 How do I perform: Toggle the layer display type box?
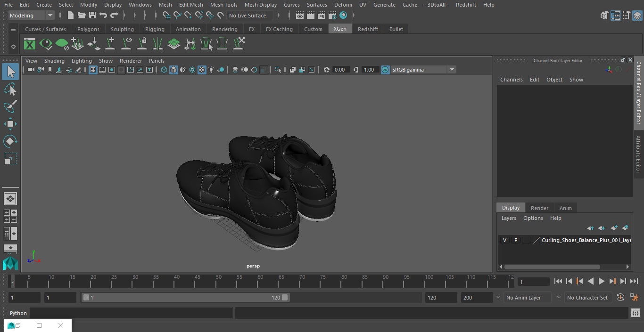point(527,240)
